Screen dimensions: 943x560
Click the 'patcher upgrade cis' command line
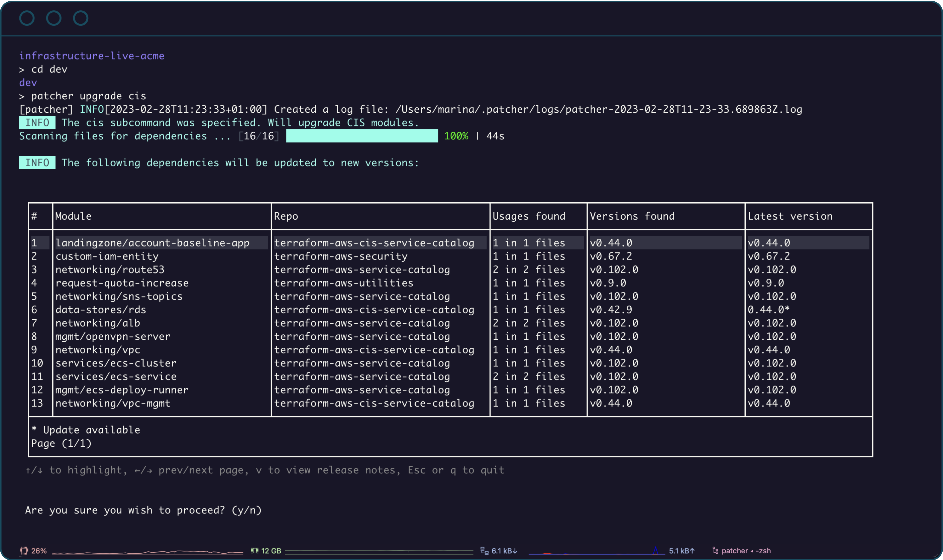click(83, 96)
